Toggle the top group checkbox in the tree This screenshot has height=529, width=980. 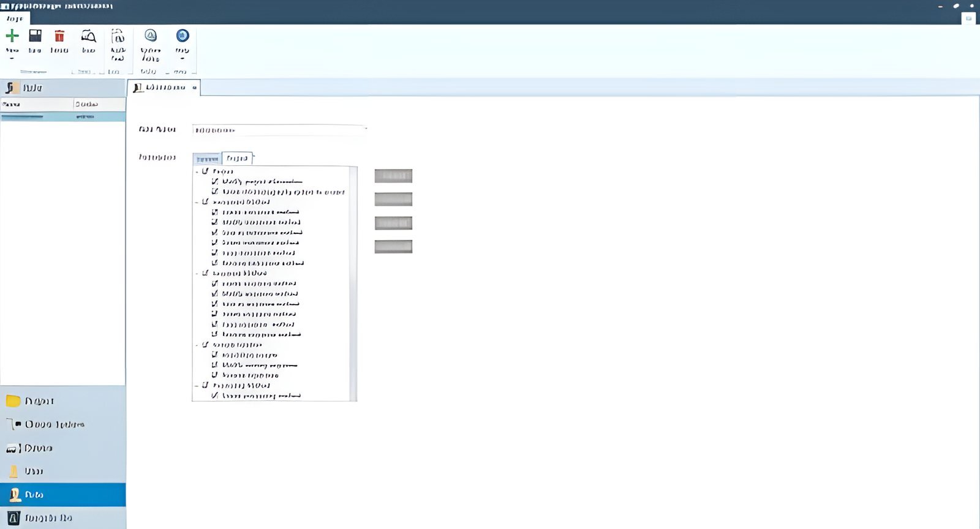click(x=205, y=171)
